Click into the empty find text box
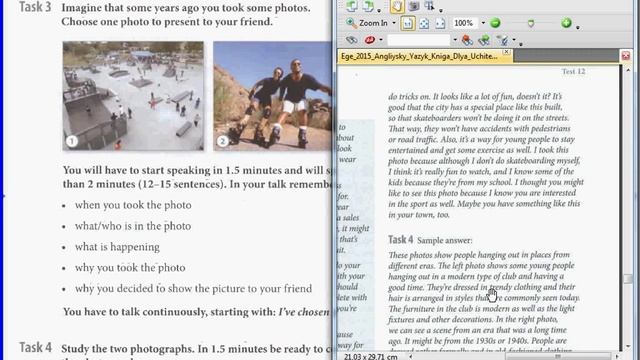640x360 pixels. point(419,40)
